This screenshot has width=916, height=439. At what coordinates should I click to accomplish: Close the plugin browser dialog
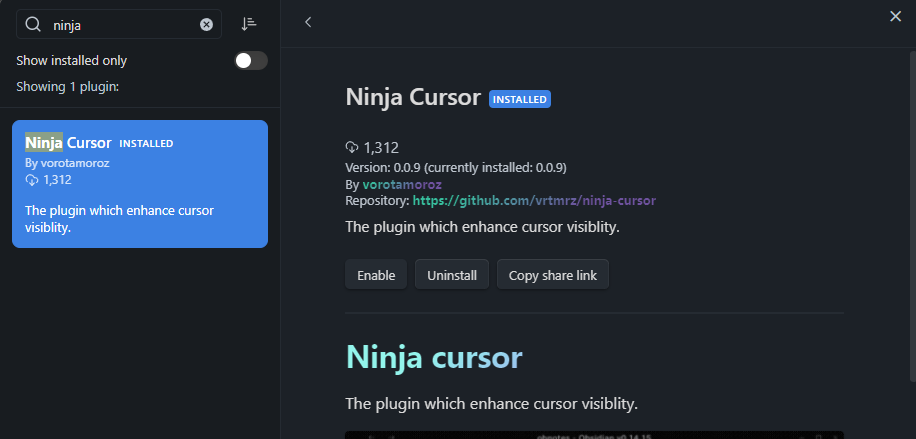tap(895, 15)
